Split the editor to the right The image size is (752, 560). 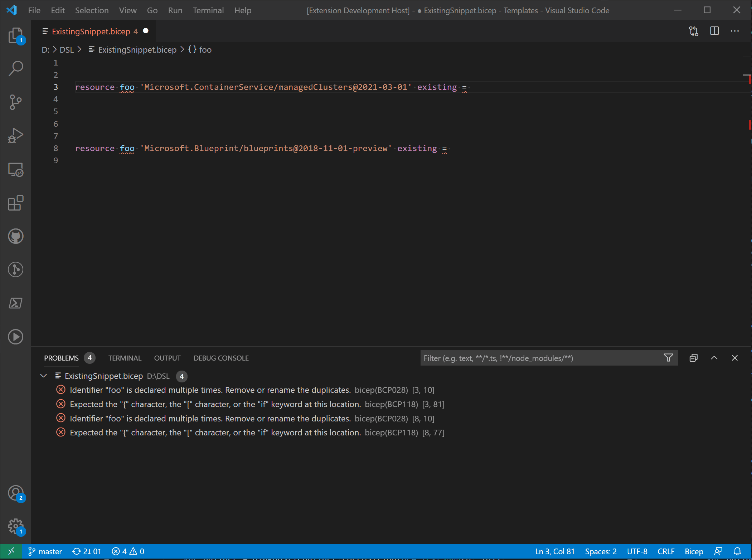pyautogui.click(x=714, y=31)
